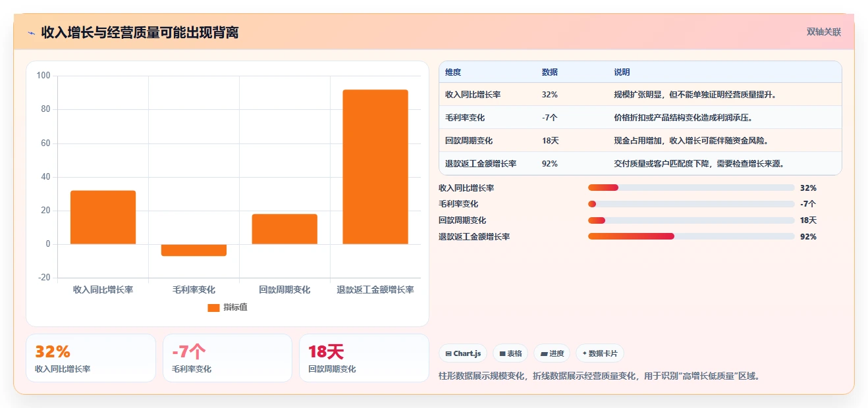868x408 pixels.
Task: Click the 说明 table column header
Action: tap(622, 72)
